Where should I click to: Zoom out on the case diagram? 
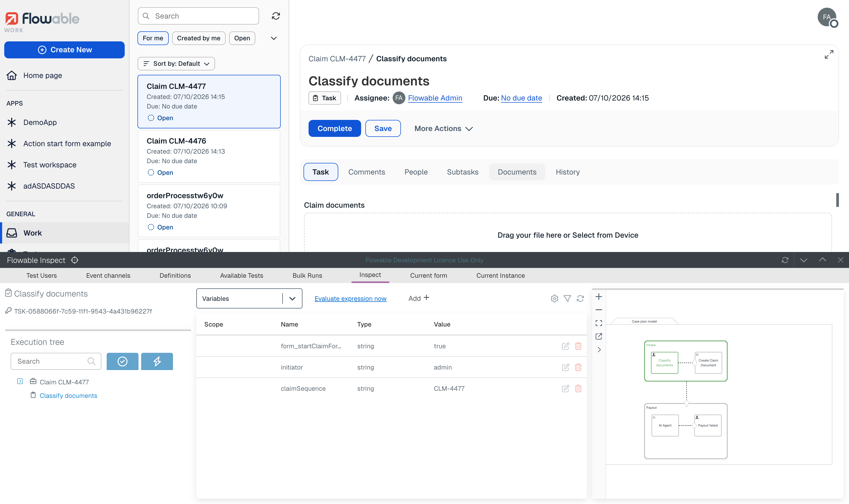[599, 310]
